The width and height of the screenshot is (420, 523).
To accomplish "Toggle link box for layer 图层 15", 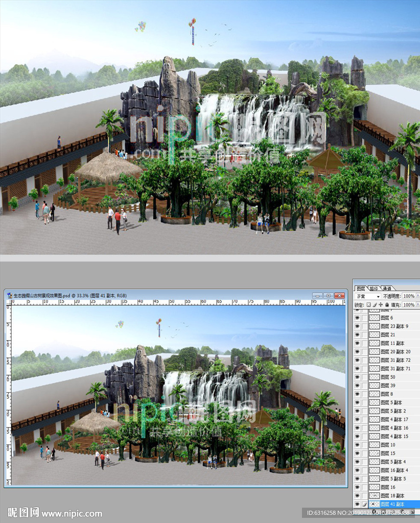I will (365, 454).
